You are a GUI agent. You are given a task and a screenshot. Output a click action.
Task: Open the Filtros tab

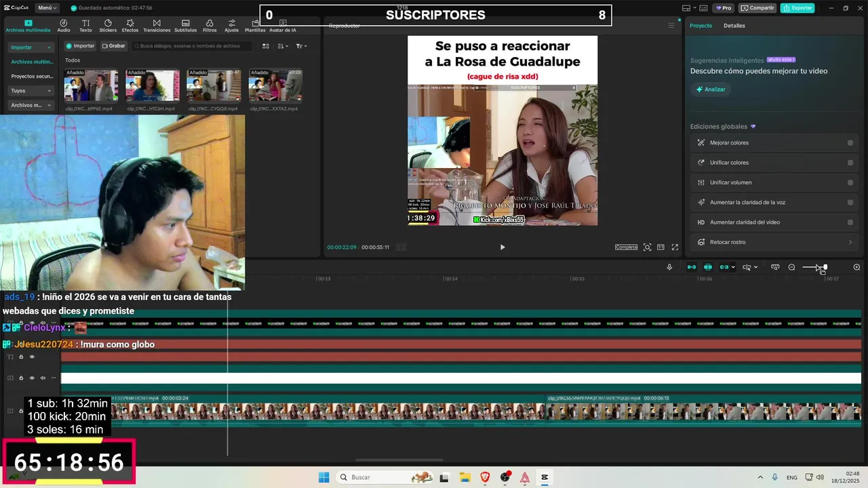click(210, 26)
